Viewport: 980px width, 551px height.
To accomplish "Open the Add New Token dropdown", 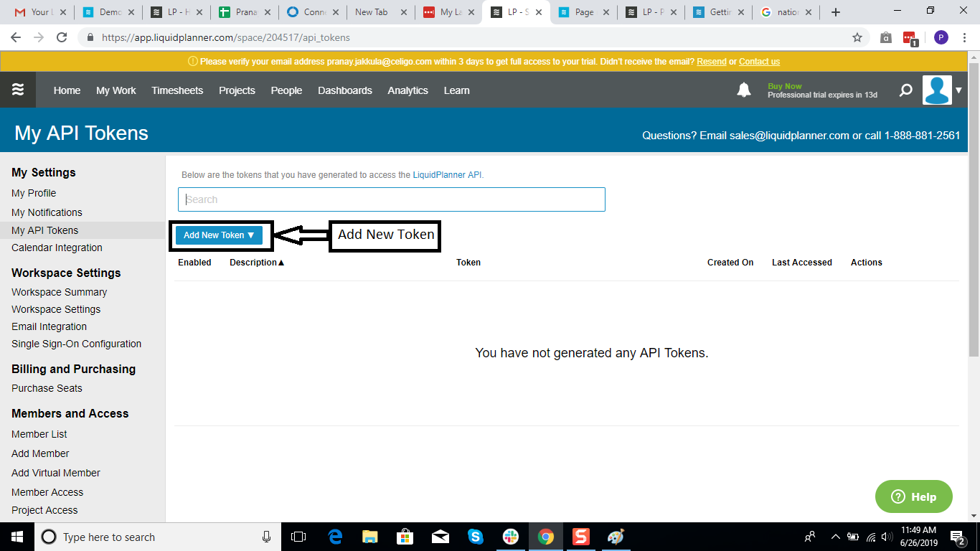I will (219, 235).
